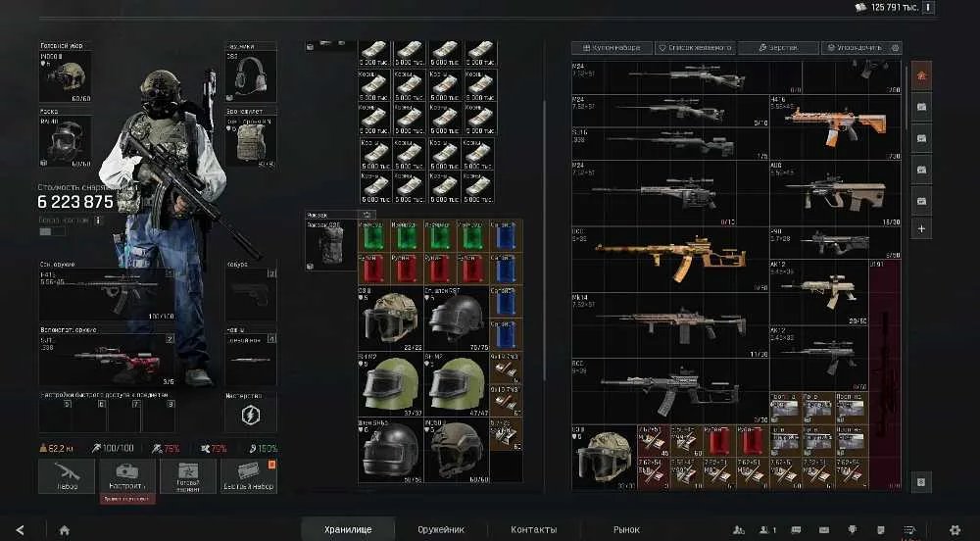The height and width of the screenshot is (541, 980).
Task: Open the Мастерство lightning skill icon
Action: point(251,415)
